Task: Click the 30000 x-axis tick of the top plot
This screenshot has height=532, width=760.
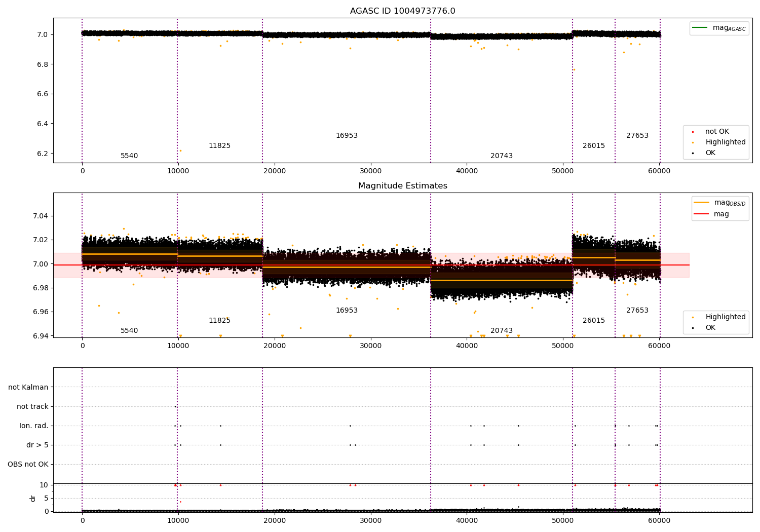Action: [x=370, y=171]
